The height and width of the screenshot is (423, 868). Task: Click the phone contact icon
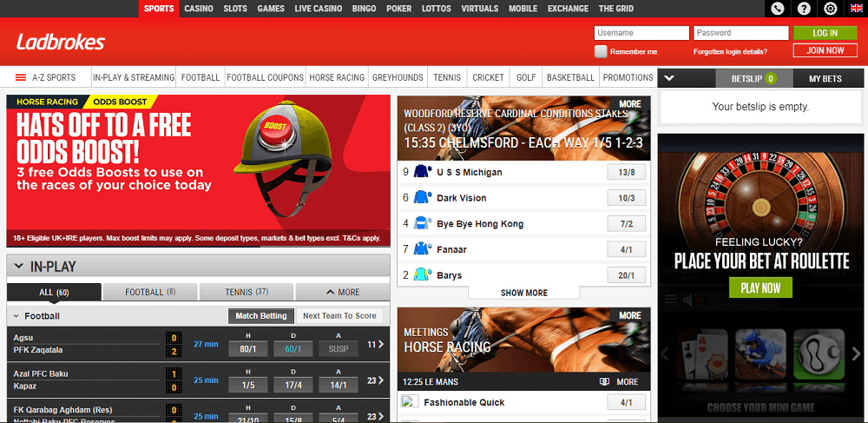(778, 9)
